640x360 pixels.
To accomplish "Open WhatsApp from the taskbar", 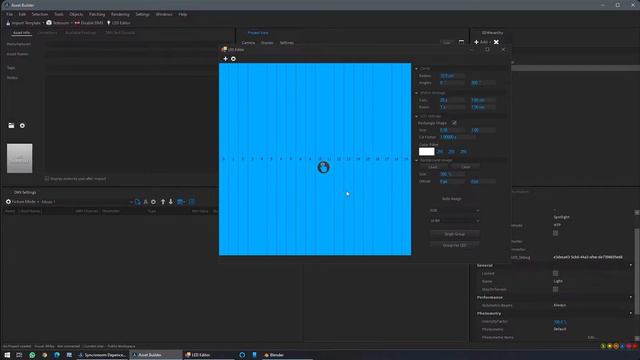I will (x=32, y=355).
